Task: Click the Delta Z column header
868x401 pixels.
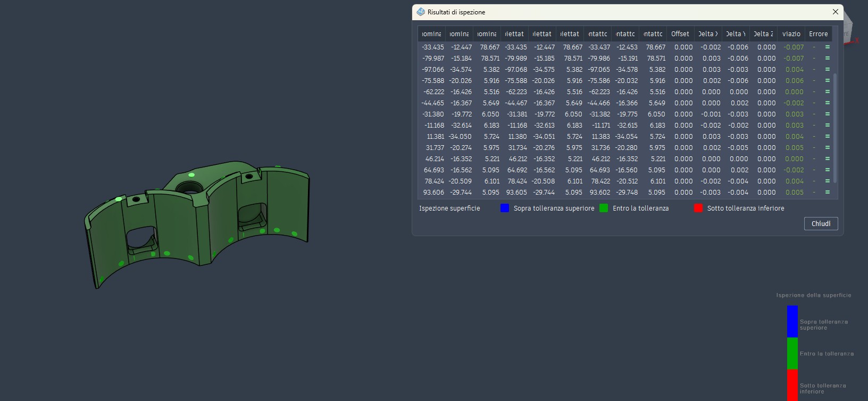Action: (763, 34)
